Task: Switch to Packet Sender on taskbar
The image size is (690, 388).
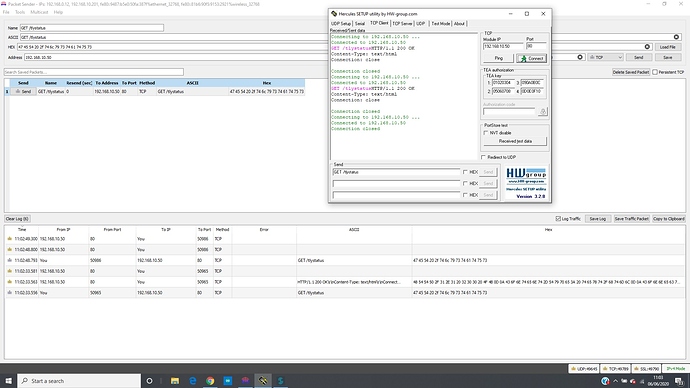Action: click(245, 381)
